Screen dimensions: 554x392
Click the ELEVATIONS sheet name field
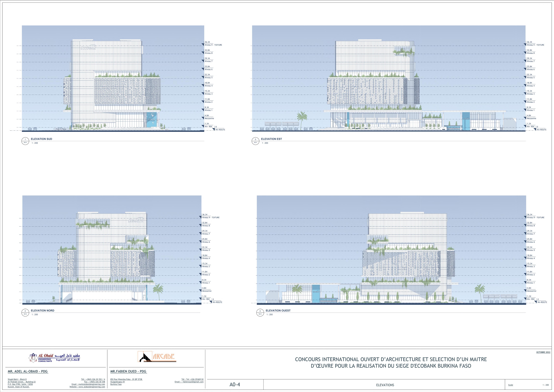pos(385,385)
